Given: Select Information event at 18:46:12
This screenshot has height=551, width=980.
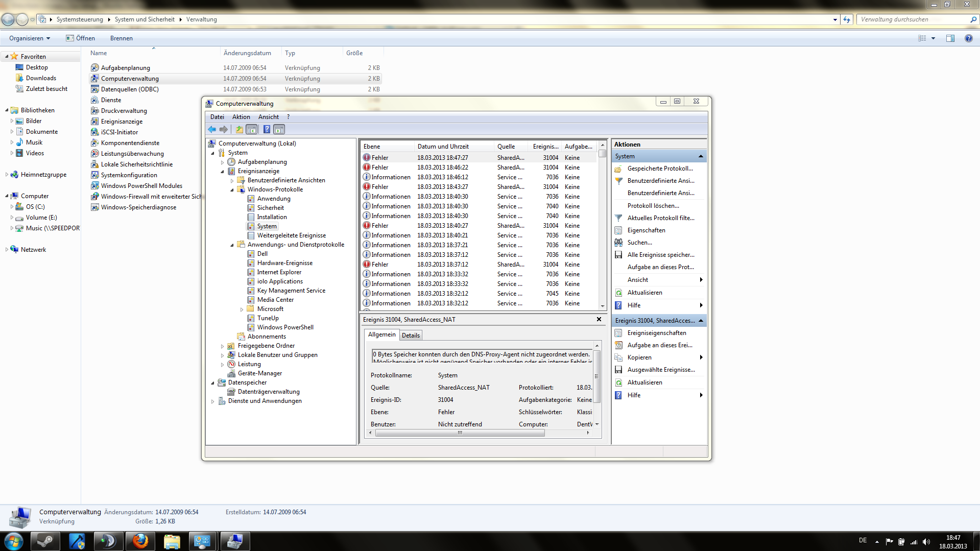Looking at the screenshot, I should pos(479,177).
